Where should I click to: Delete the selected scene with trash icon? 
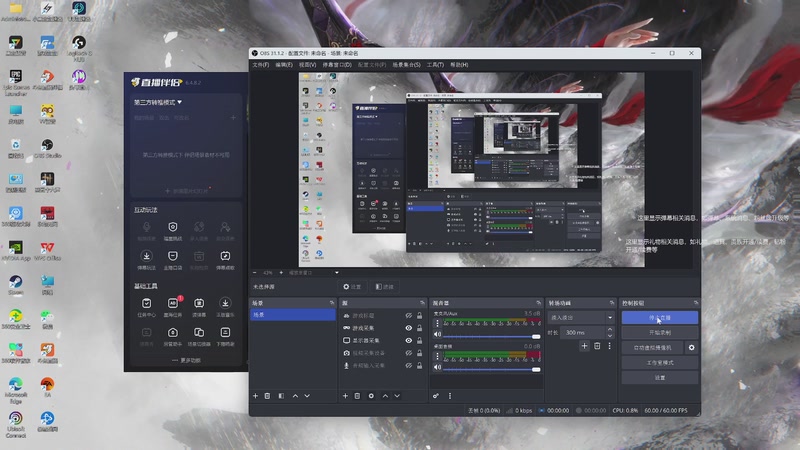click(267, 396)
